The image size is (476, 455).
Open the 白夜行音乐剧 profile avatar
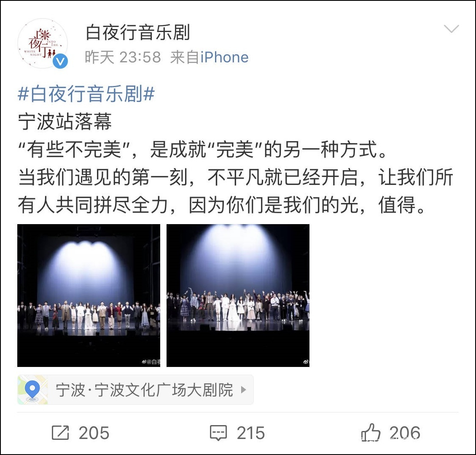43,43
